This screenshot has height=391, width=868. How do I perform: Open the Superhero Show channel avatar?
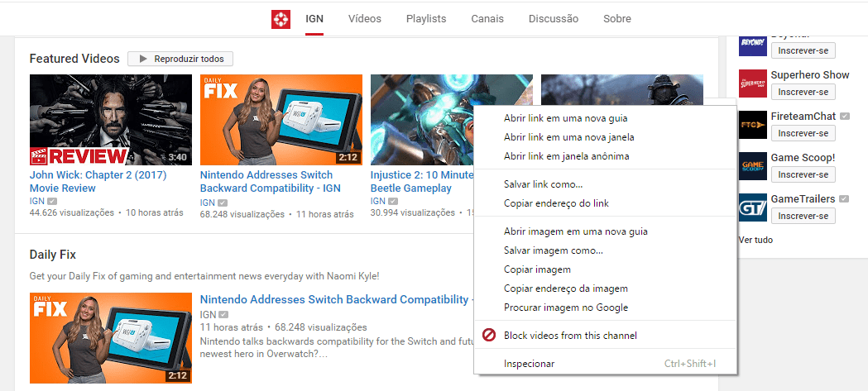coord(753,83)
